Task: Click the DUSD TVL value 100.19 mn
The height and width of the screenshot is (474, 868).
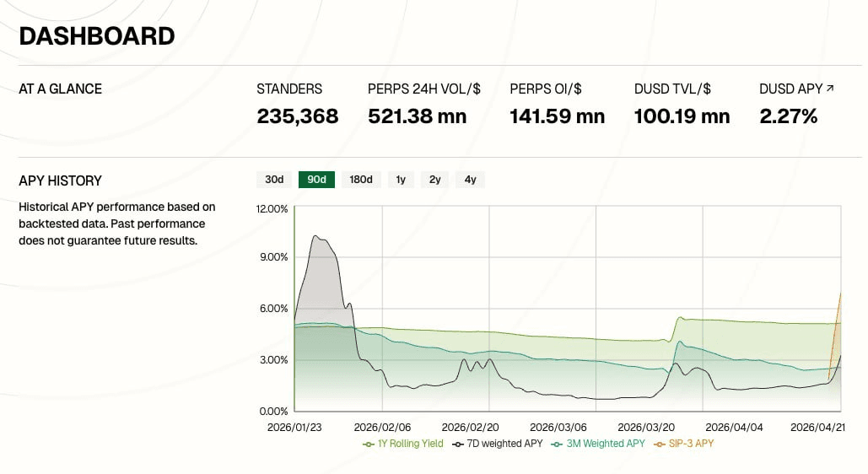Action: pyautogui.click(x=682, y=116)
